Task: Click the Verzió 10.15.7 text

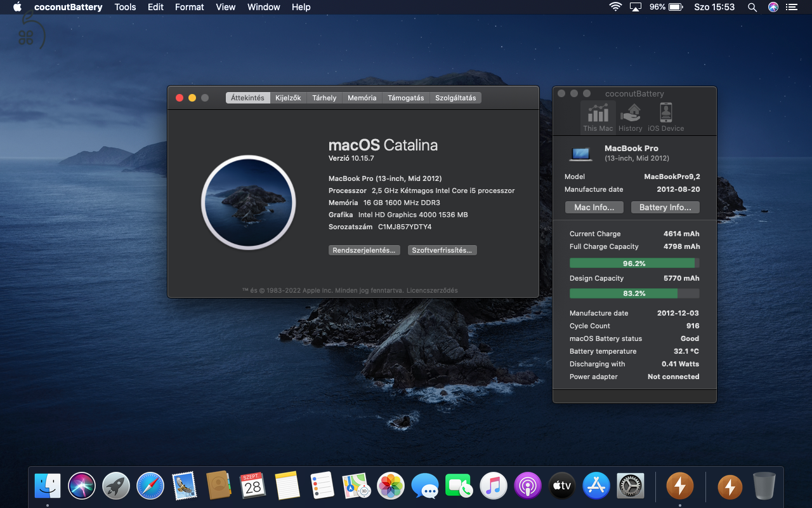Action: [351, 158]
